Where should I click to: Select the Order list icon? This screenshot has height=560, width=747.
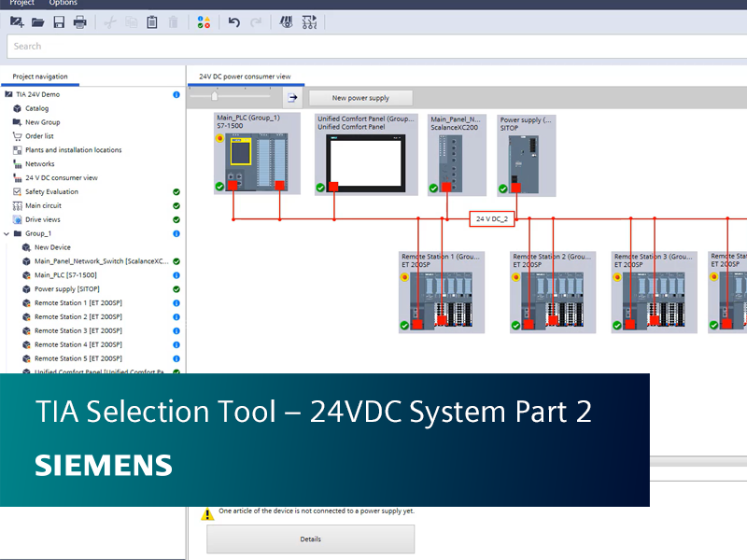click(16, 136)
